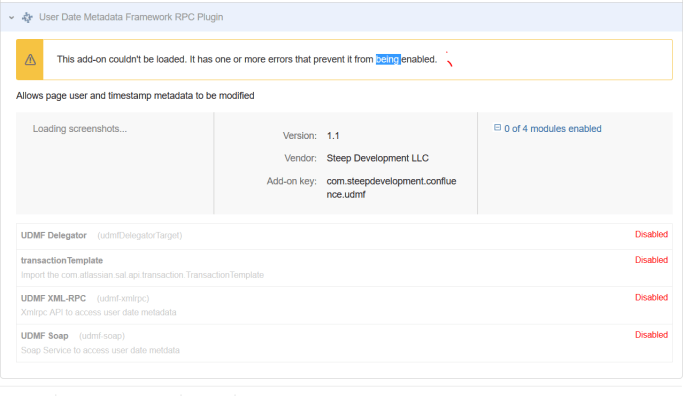Click the 'UDMF XML-RPC' module name
The image size is (700, 396).
[53, 298]
